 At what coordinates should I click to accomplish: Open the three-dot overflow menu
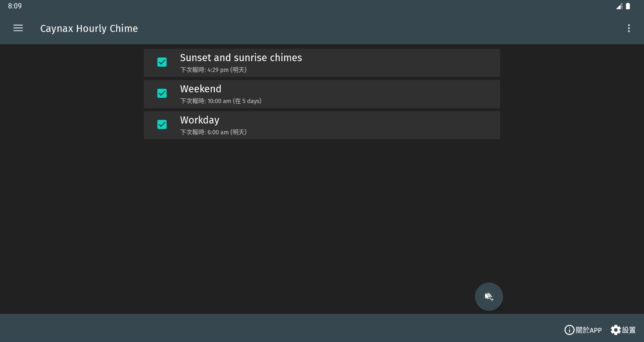[629, 28]
